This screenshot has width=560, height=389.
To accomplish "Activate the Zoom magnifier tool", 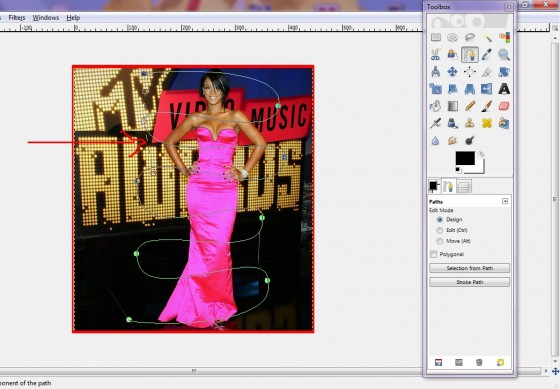I will click(x=504, y=55).
